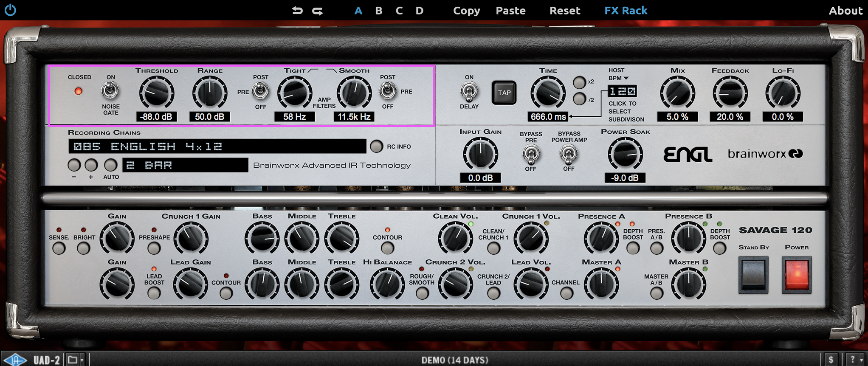Click the Copy button
The height and width of the screenshot is (366, 868).
point(466,11)
